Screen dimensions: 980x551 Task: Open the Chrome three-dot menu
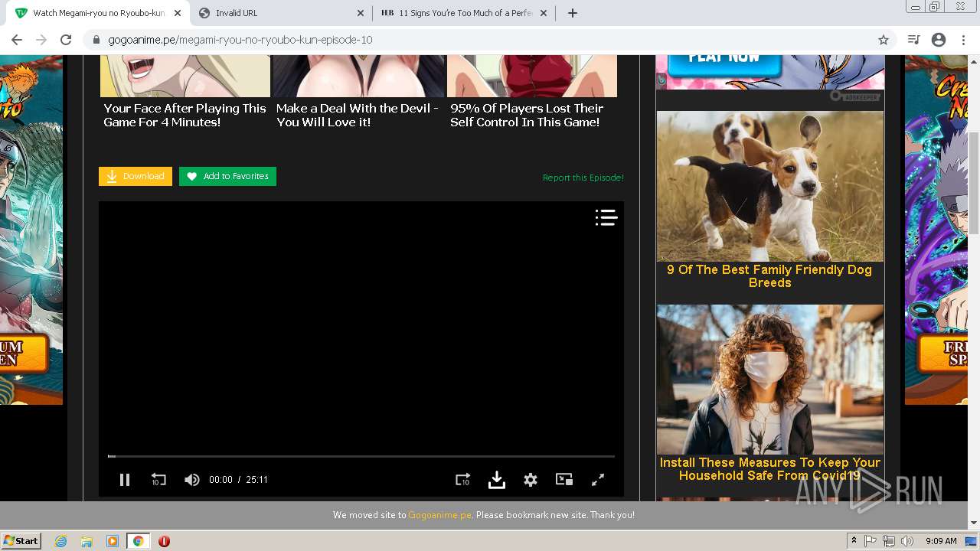click(963, 40)
